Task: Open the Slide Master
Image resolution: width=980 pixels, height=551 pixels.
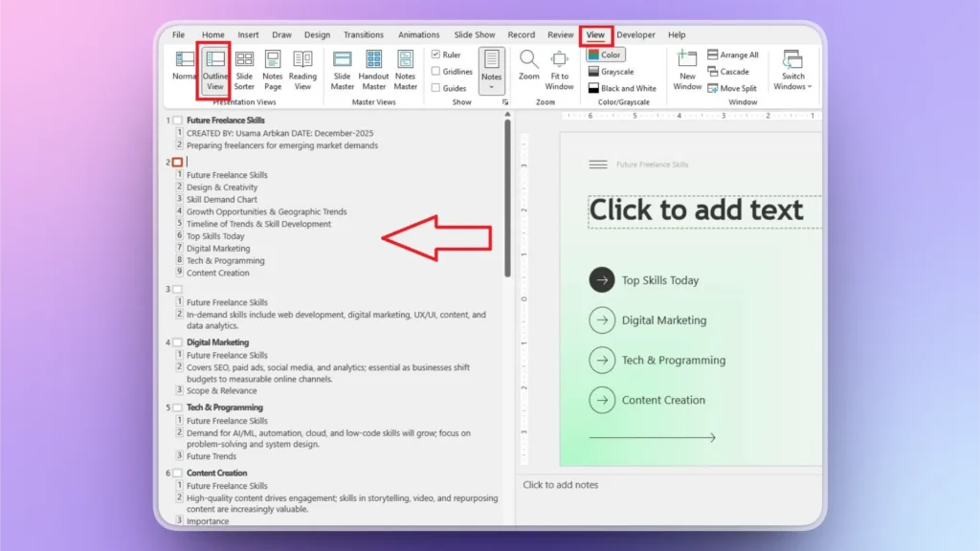Action: tap(342, 67)
